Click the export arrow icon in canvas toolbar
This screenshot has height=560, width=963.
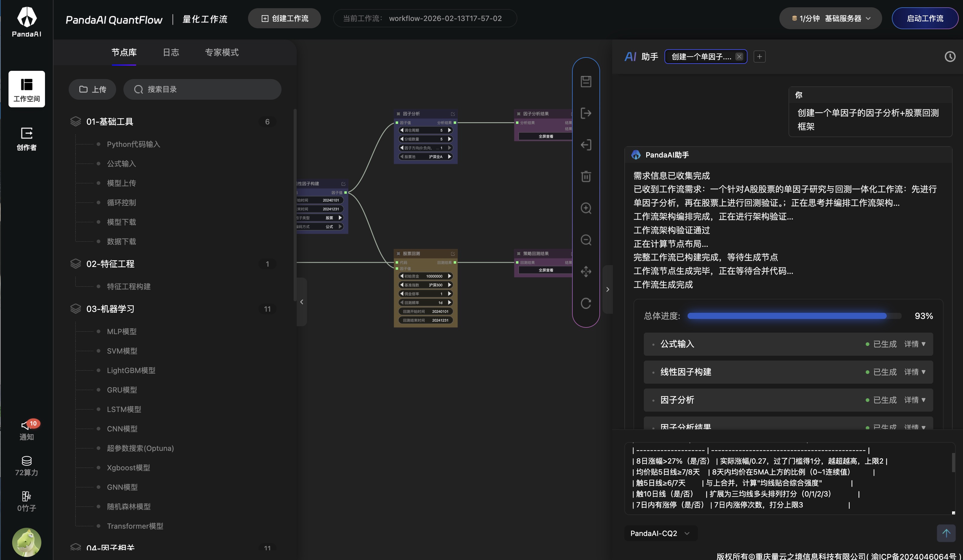tap(586, 113)
